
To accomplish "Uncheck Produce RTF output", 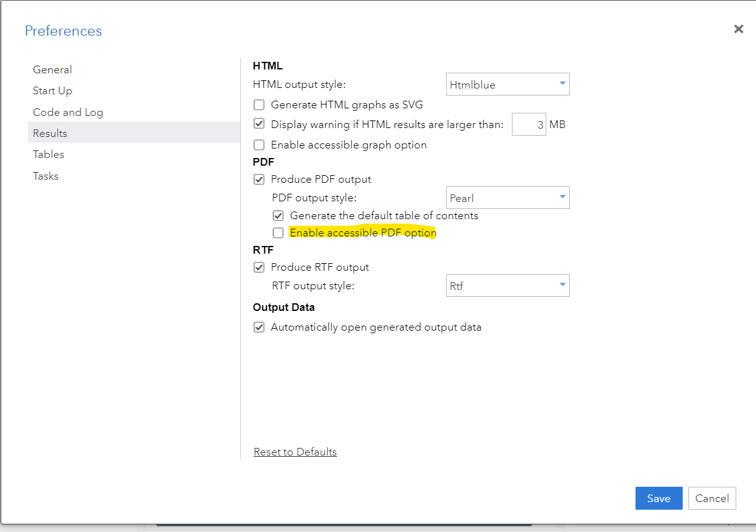I will pyautogui.click(x=259, y=267).
